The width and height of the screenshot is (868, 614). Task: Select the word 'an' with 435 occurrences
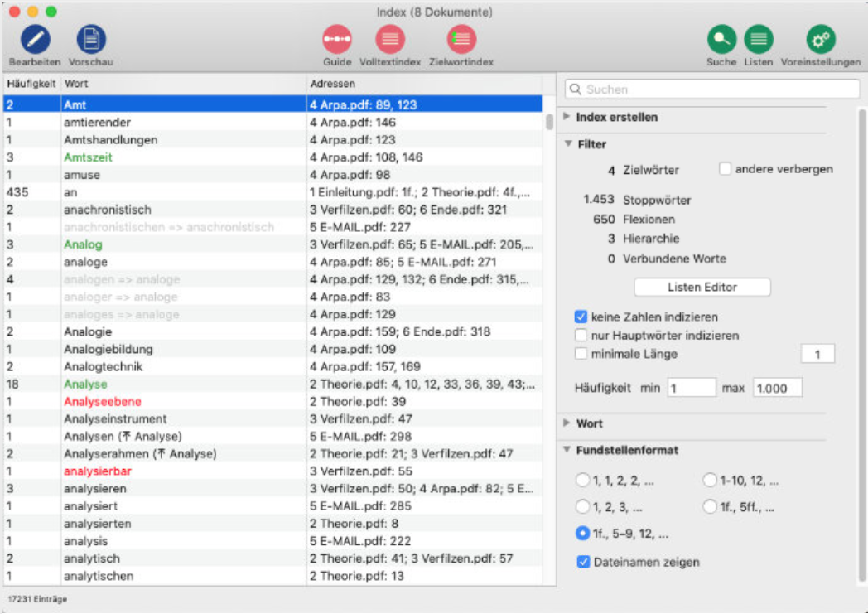click(272, 192)
